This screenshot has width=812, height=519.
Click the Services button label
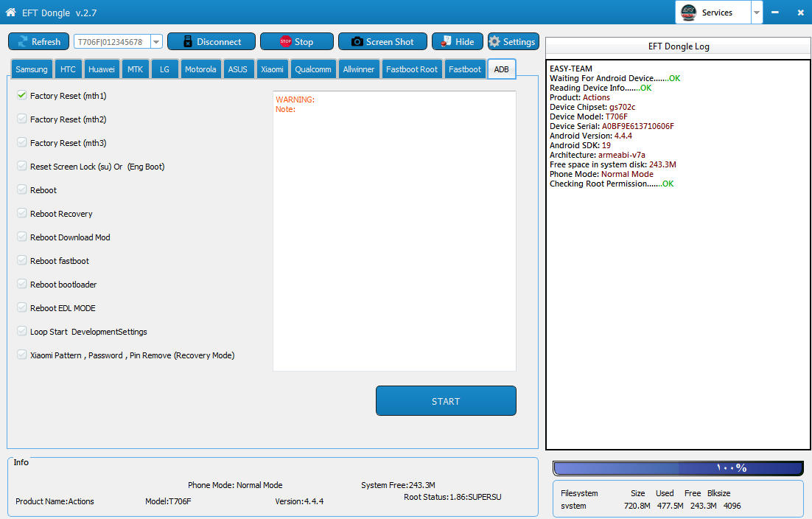point(717,13)
